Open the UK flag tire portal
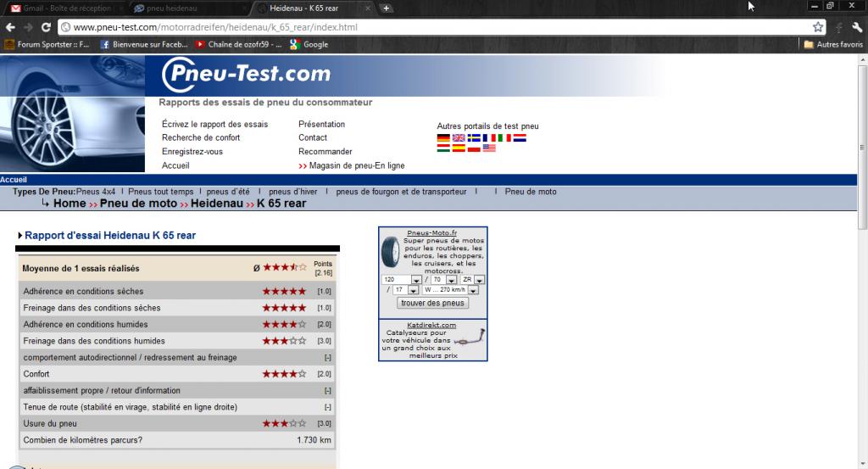 [x=459, y=138]
